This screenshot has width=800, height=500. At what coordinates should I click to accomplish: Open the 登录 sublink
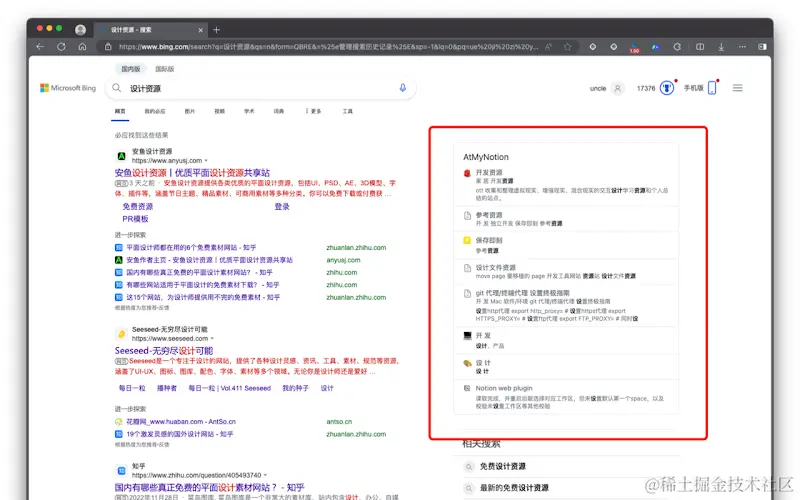[x=282, y=207]
